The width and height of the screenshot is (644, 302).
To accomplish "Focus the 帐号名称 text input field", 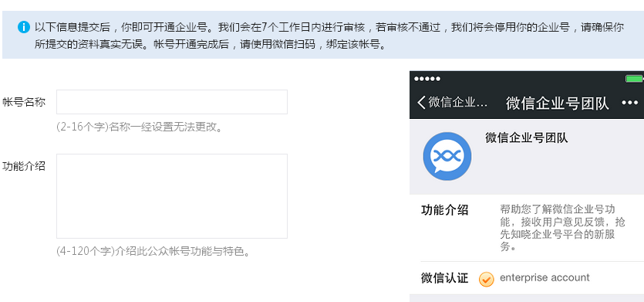I will [x=172, y=102].
